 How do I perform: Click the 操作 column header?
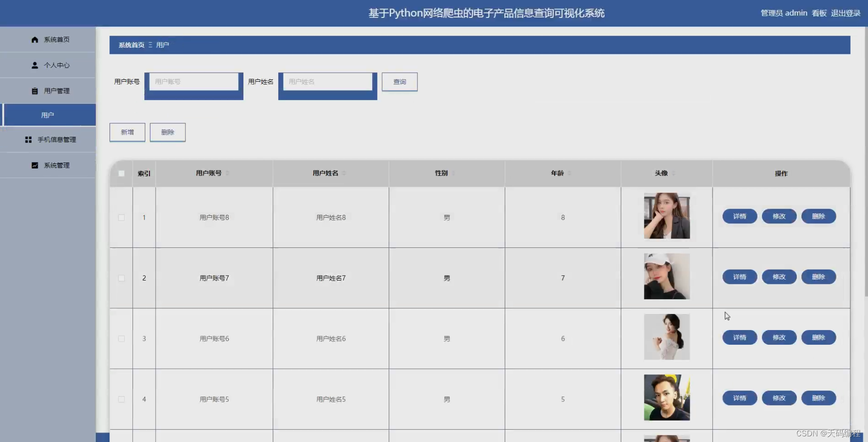781,173
